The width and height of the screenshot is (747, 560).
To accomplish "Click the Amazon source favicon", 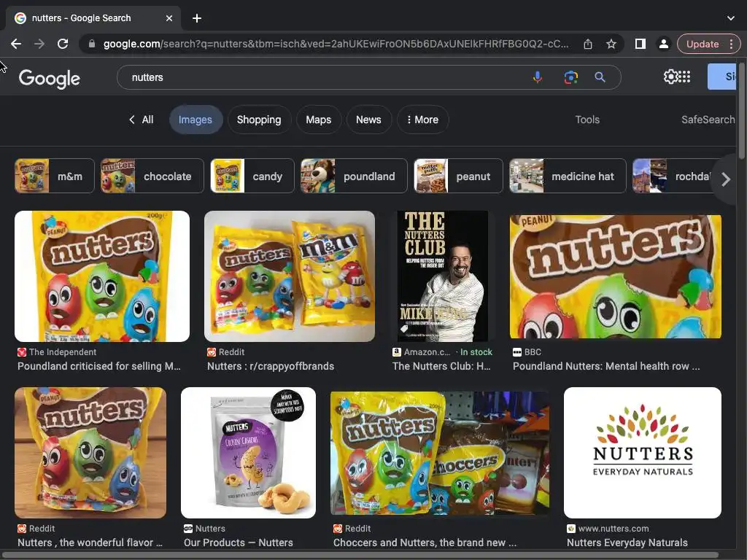I will tap(396, 352).
